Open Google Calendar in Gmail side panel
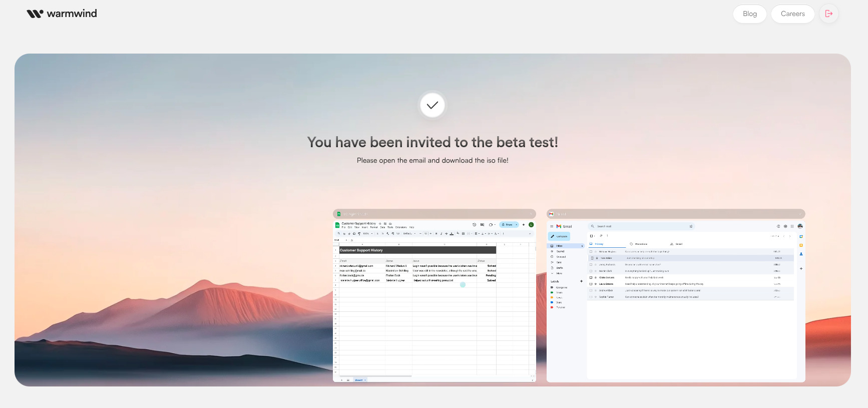The image size is (868, 408). pyautogui.click(x=801, y=236)
